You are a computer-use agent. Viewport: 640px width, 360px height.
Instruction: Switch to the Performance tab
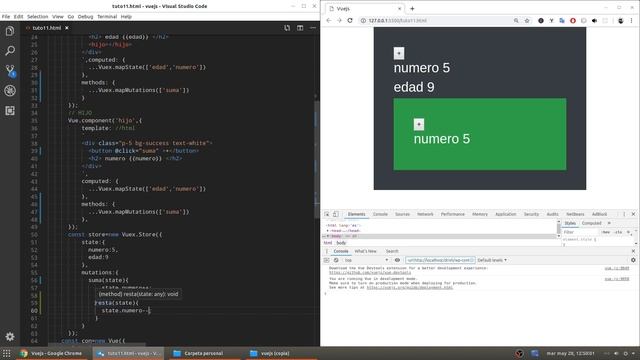453,214
